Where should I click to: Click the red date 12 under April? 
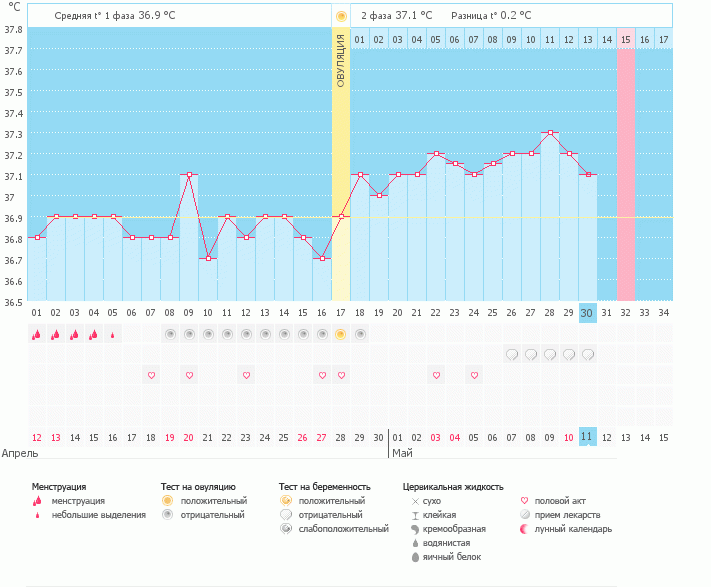pyautogui.click(x=37, y=437)
